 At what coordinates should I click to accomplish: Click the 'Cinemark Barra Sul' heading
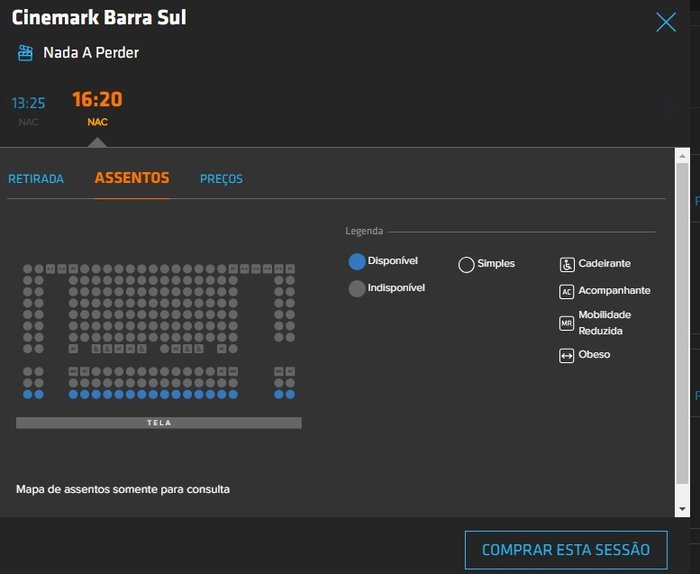point(99,17)
